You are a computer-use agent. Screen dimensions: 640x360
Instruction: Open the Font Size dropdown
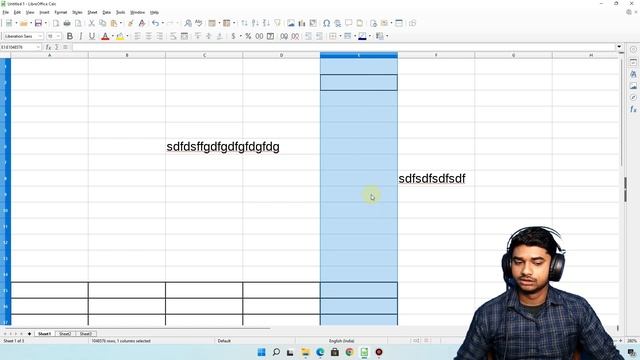58,36
